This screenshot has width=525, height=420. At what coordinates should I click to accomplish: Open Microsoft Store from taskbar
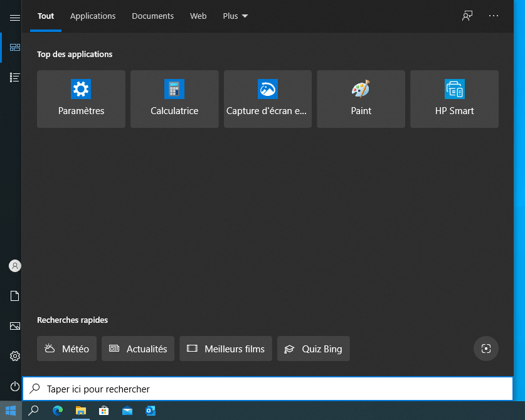(103, 411)
